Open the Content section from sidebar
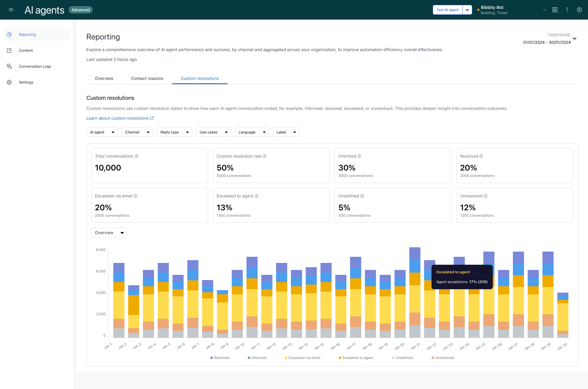The width and height of the screenshot is (588, 389). (26, 50)
